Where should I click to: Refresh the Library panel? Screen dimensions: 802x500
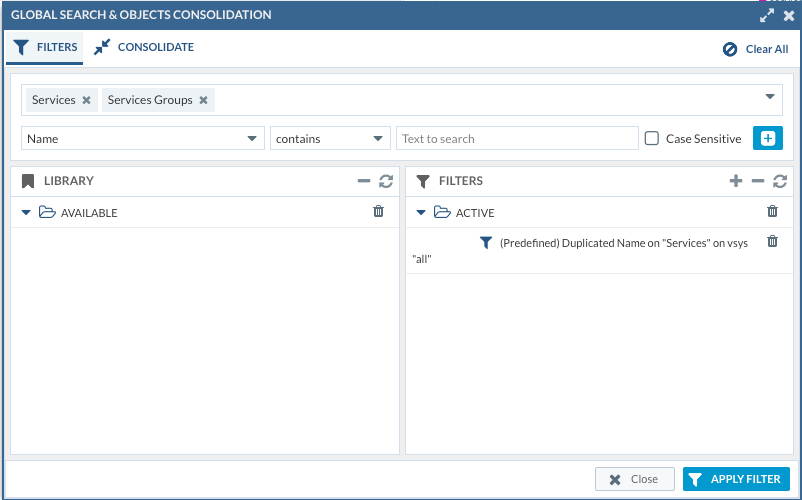click(x=386, y=181)
